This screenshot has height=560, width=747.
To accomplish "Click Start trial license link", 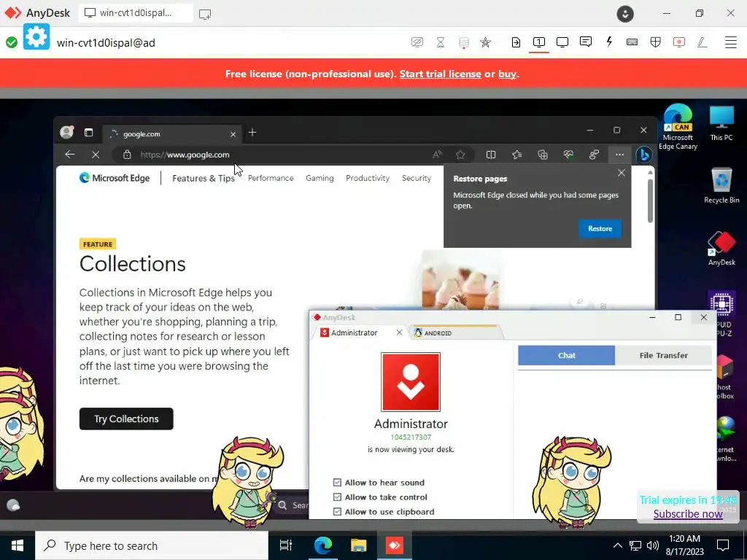I will (x=440, y=74).
